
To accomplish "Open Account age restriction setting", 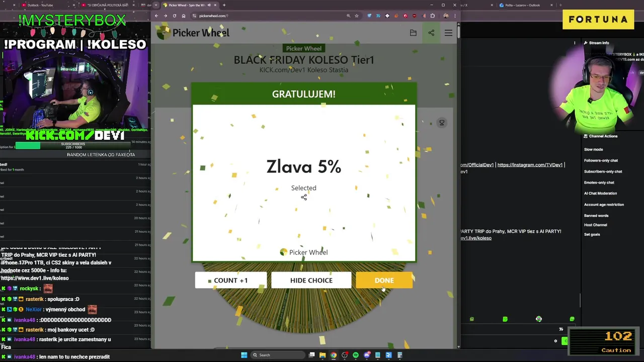I will pos(604,205).
